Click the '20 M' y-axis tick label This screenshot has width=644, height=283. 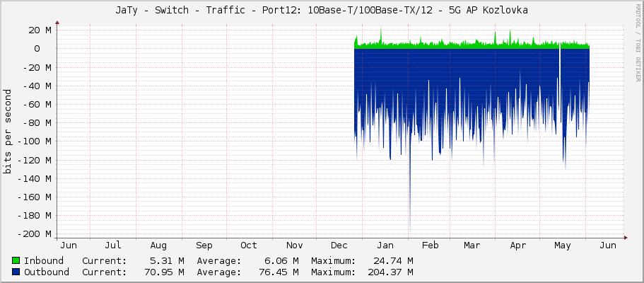click(40, 30)
